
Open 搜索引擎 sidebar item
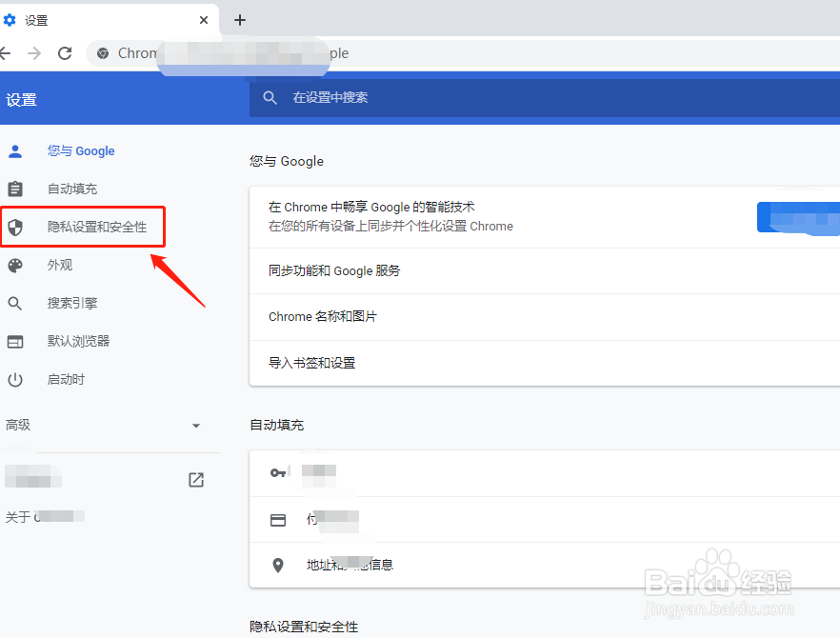[x=72, y=303]
